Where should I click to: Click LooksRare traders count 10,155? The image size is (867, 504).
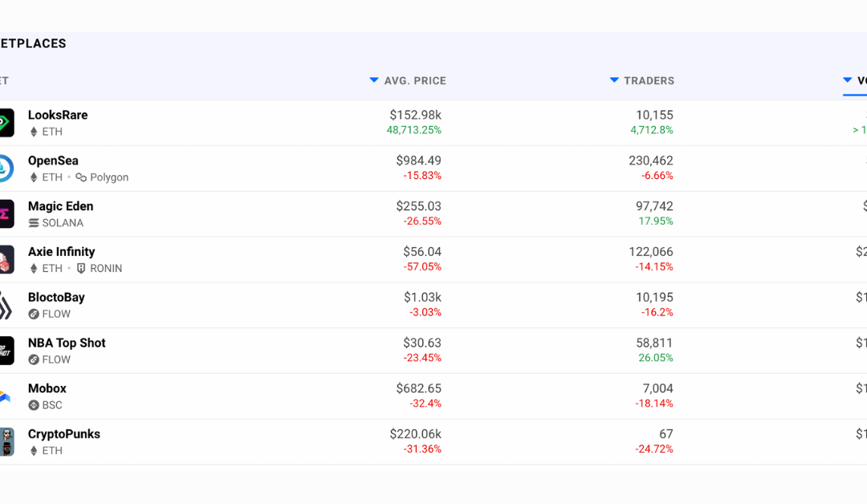[x=654, y=115]
